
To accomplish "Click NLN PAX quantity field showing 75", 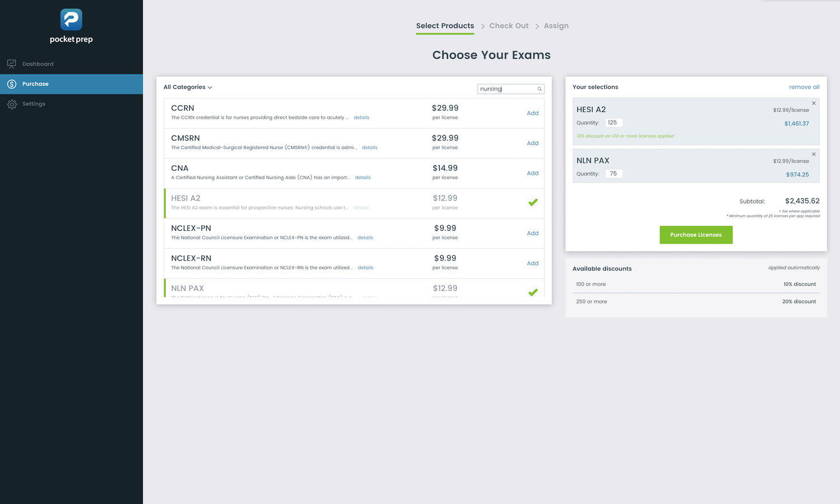I will pos(614,174).
